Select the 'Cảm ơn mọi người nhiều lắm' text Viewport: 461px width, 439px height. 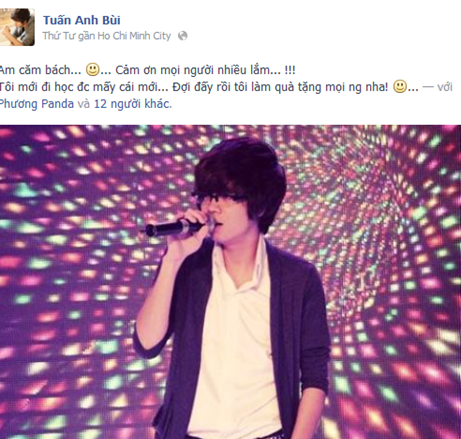point(198,70)
